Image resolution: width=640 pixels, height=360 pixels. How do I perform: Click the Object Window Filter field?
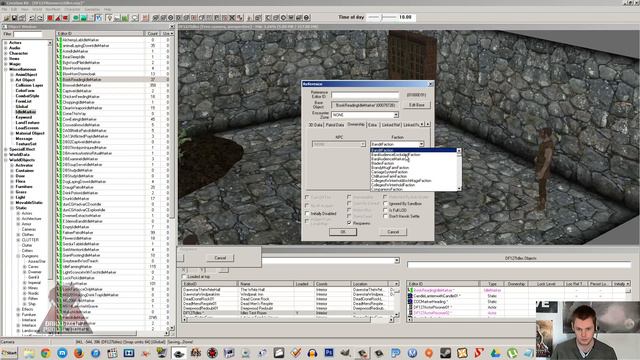[x=28, y=34]
